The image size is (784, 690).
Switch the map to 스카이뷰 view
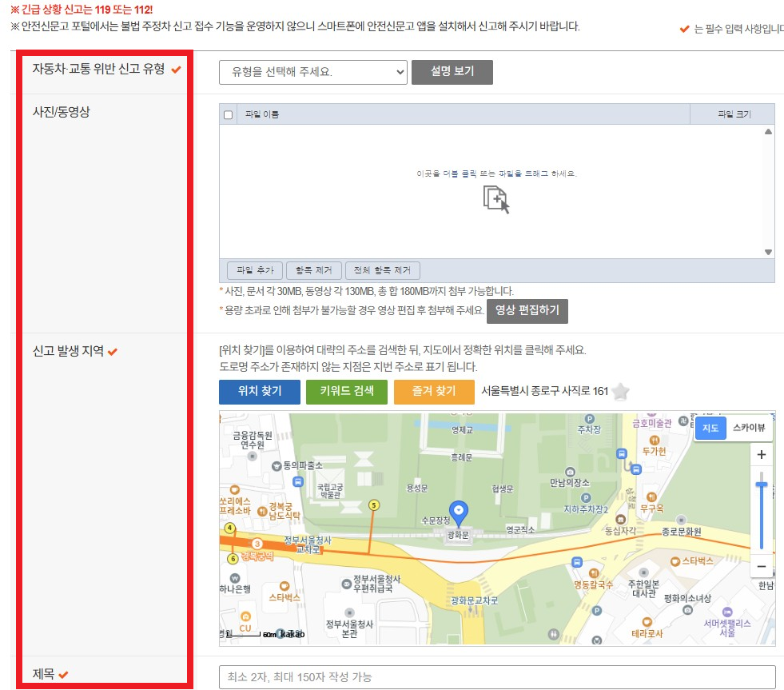[748, 428]
